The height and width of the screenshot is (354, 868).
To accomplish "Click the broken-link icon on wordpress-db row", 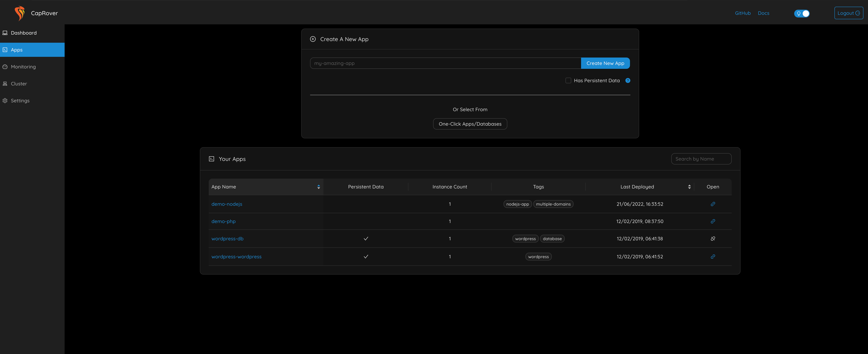I will pyautogui.click(x=713, y=238).
